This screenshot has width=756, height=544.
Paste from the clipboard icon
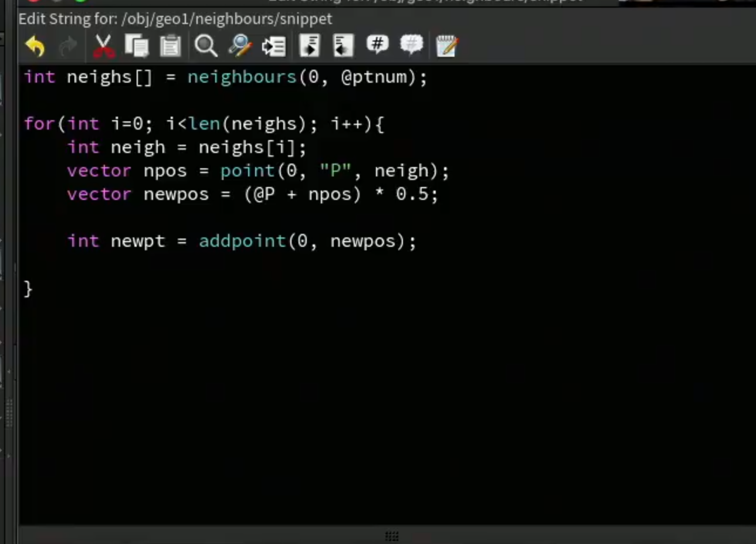pyautogui.click(x=171, y=46)
